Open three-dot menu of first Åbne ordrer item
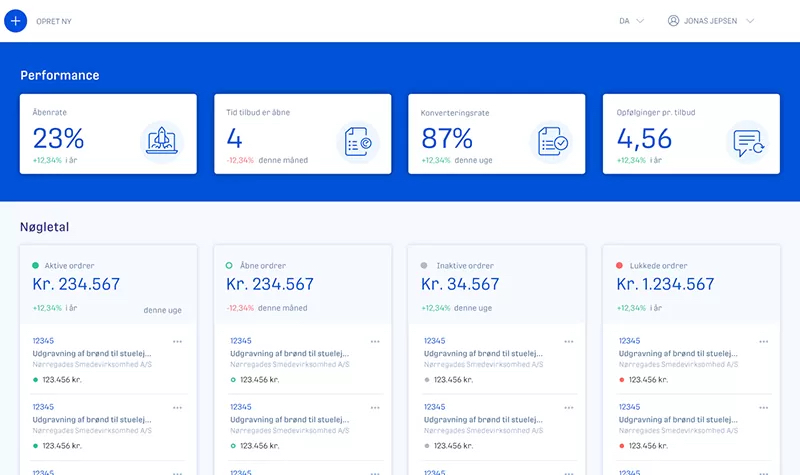The width and height of the screenshot is (800, 475). [x=375, y=341]
